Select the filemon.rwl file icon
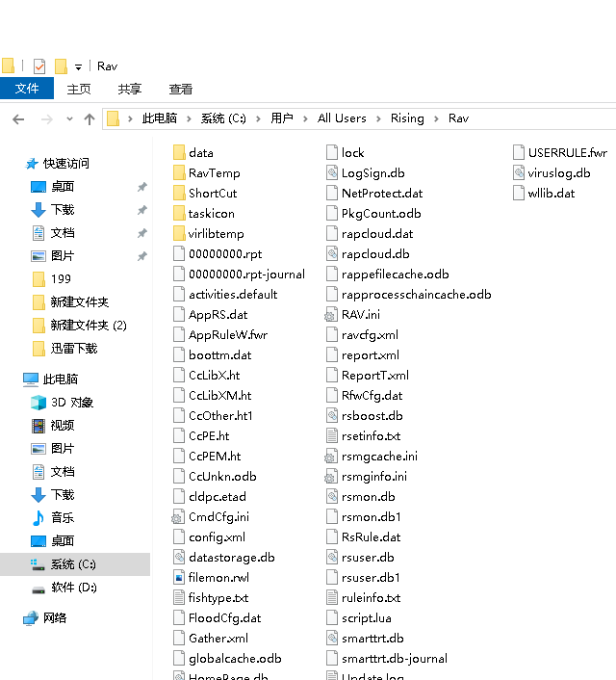The height and width of the screenshot is (680, 616). click(x=179, y=578)
